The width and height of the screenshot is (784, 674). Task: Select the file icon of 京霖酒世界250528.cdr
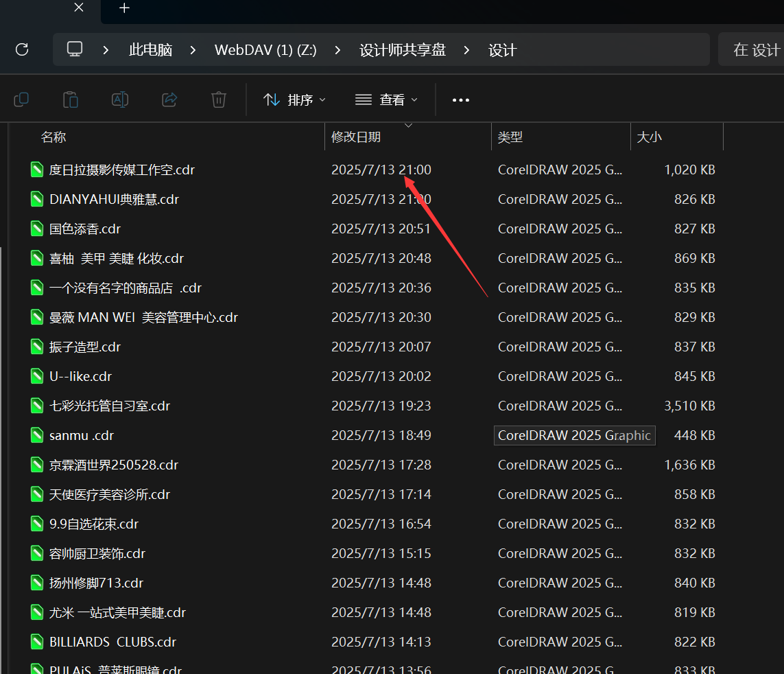tap(37, 465)
